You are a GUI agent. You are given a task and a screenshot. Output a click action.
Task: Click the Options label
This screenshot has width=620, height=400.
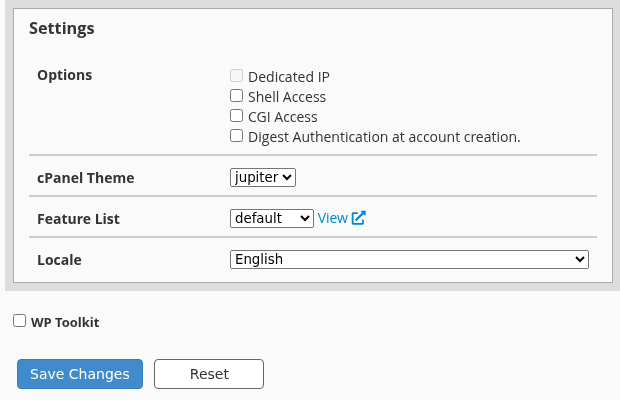(x=64, y=75)
